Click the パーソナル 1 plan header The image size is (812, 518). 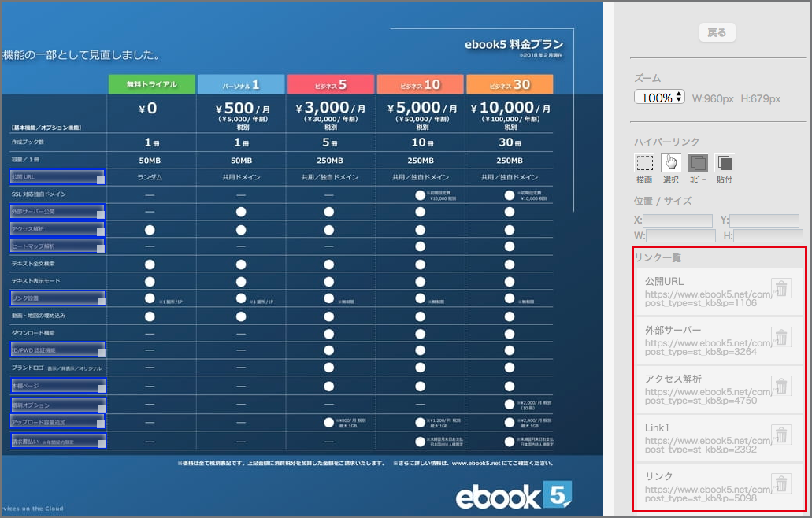pyautogui.click(x=241, y=84)
